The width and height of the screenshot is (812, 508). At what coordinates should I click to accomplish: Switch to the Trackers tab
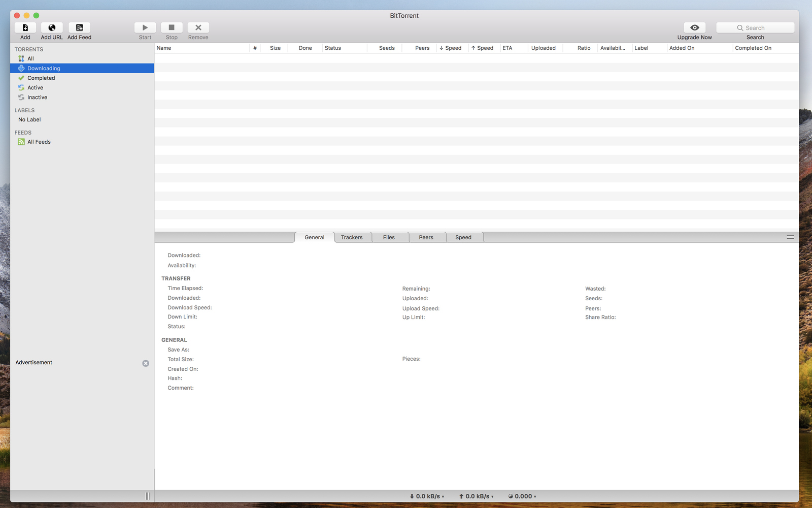pos(352,237)
